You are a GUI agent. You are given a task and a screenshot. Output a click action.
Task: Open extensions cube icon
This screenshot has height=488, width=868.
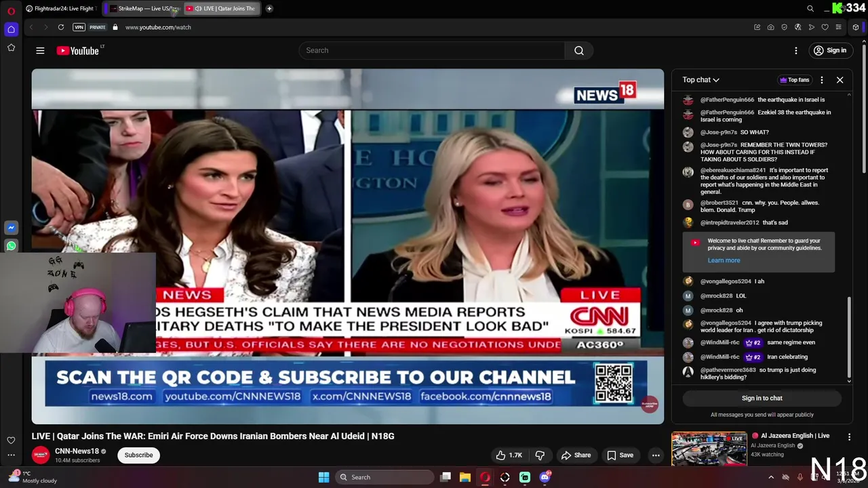pyautogui.click(x=856, y=27)
